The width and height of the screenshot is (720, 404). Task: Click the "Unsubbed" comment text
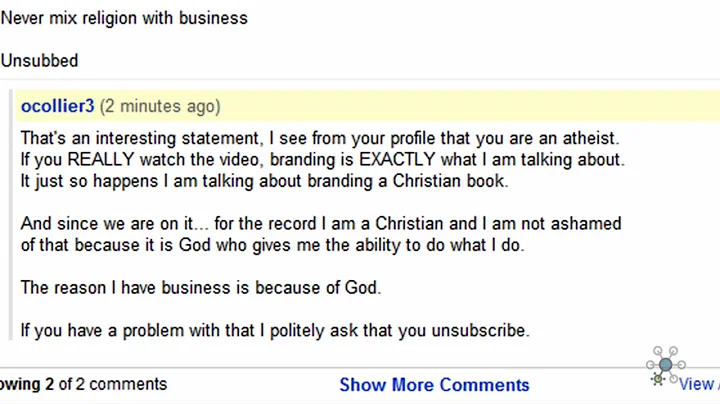(39, 61)
